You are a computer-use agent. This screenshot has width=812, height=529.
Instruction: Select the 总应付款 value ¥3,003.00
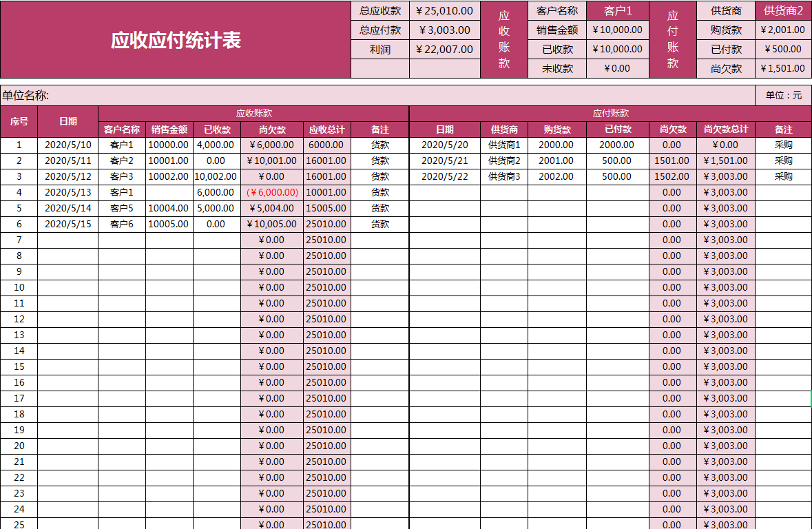point(444,30)
